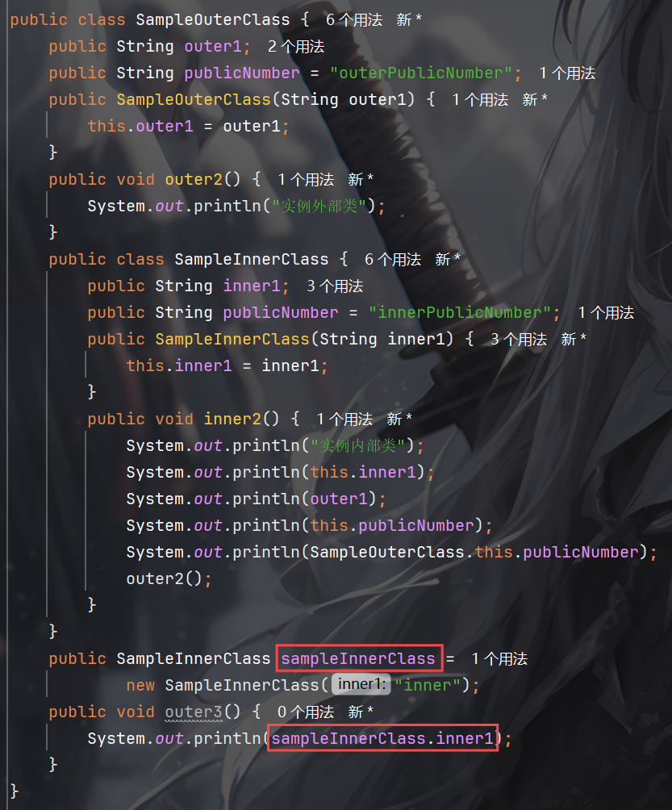This screenshot has width=672, height=810.
Task: Click String outer1 parameter in SampleOuterClass constructor
Action: pos(344,100)
